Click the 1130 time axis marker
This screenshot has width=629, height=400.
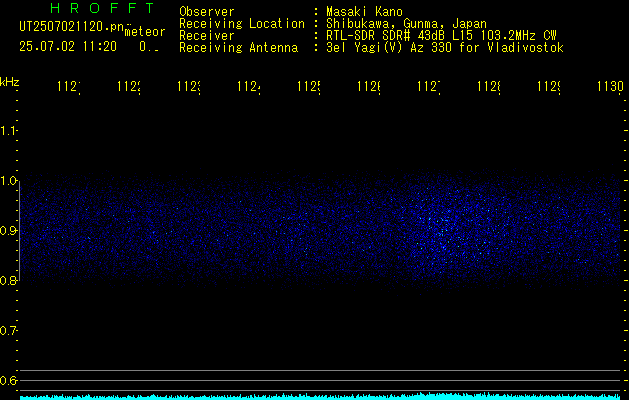[610, 86]
